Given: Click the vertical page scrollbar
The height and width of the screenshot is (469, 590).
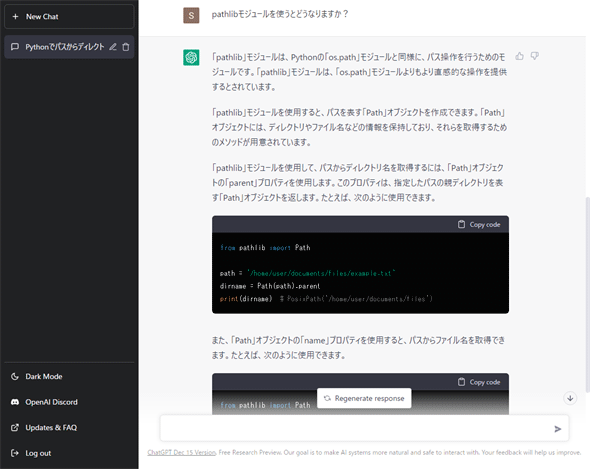Looking at the screenshot, I should click(588, 294).
